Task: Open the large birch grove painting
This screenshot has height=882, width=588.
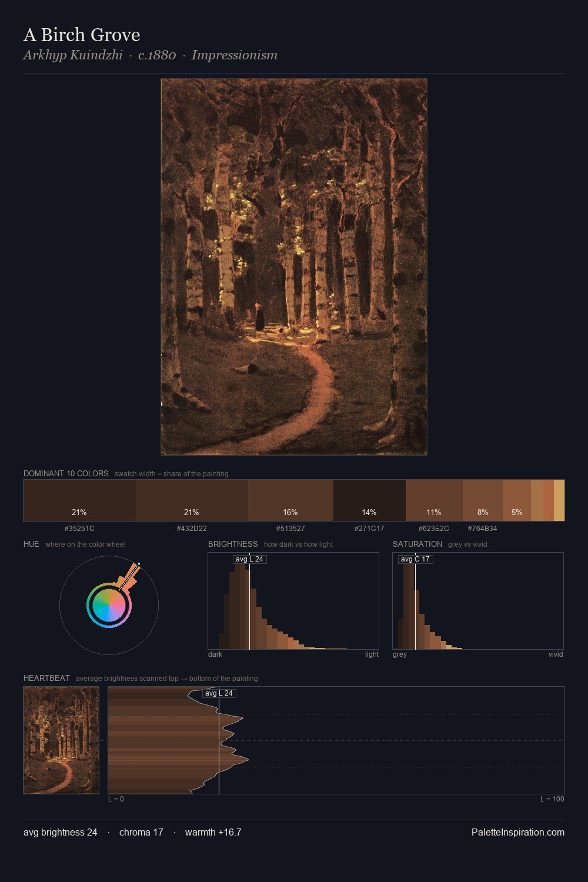Action: (x=294, y=267)
